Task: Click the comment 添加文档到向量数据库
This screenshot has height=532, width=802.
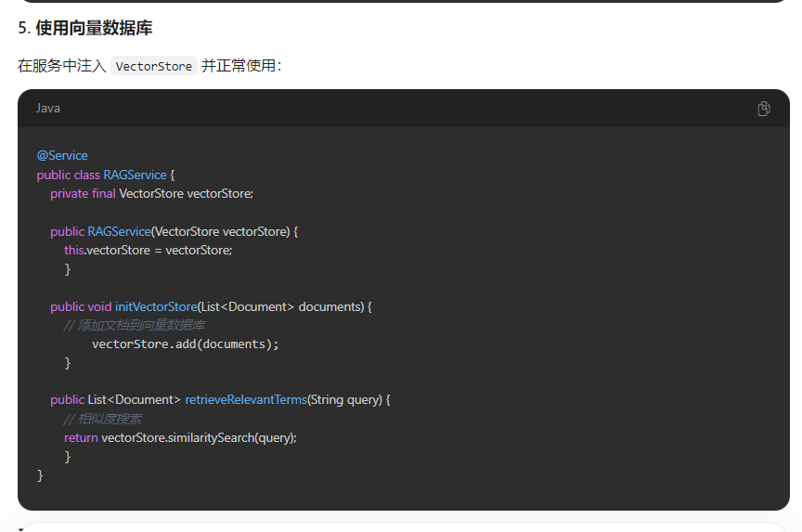Action: point(134,325)
